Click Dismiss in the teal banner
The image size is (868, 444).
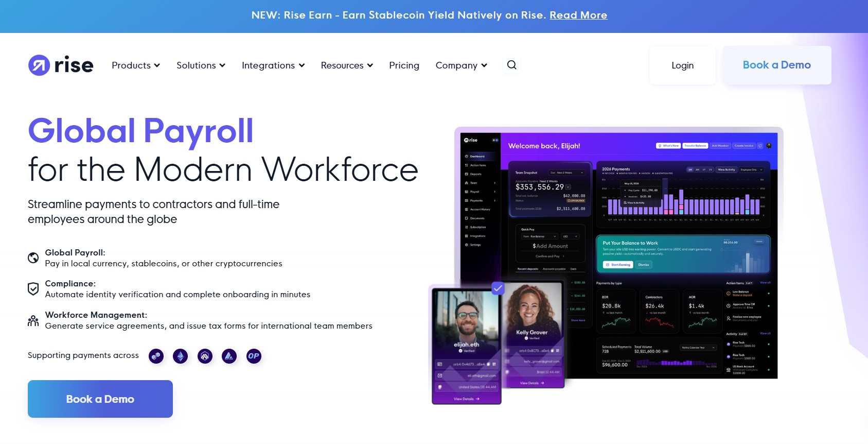644,265
